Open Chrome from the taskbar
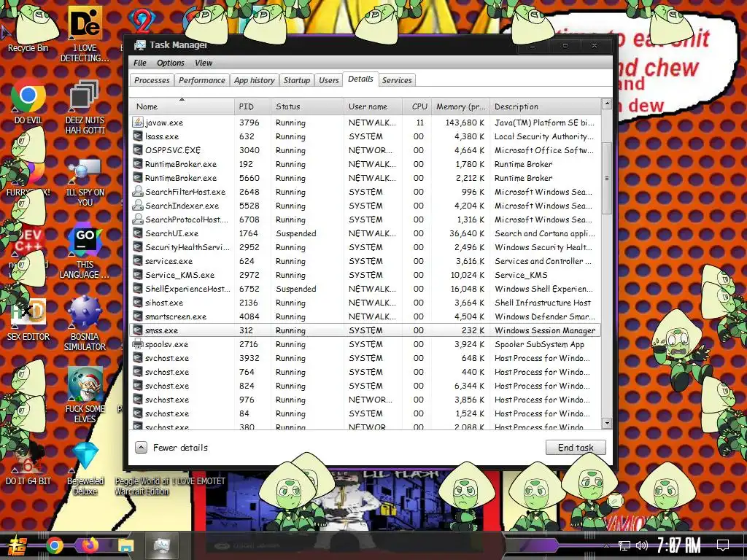This screenshot has width=747, height=560. (x=54, y=545)
